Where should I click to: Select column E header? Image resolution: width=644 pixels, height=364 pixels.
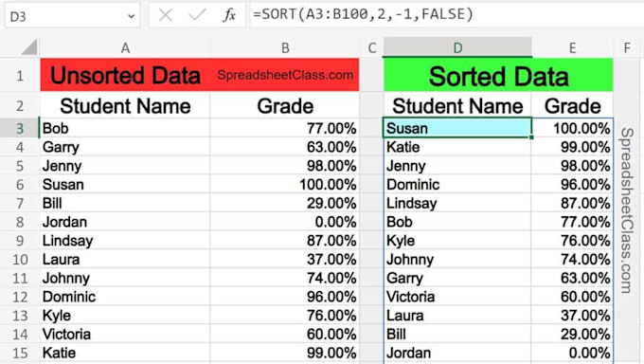coord(572,47)
